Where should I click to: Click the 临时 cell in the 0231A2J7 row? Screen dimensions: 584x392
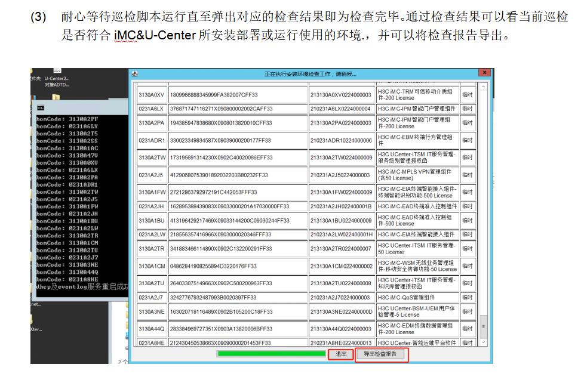pos(468,298)
